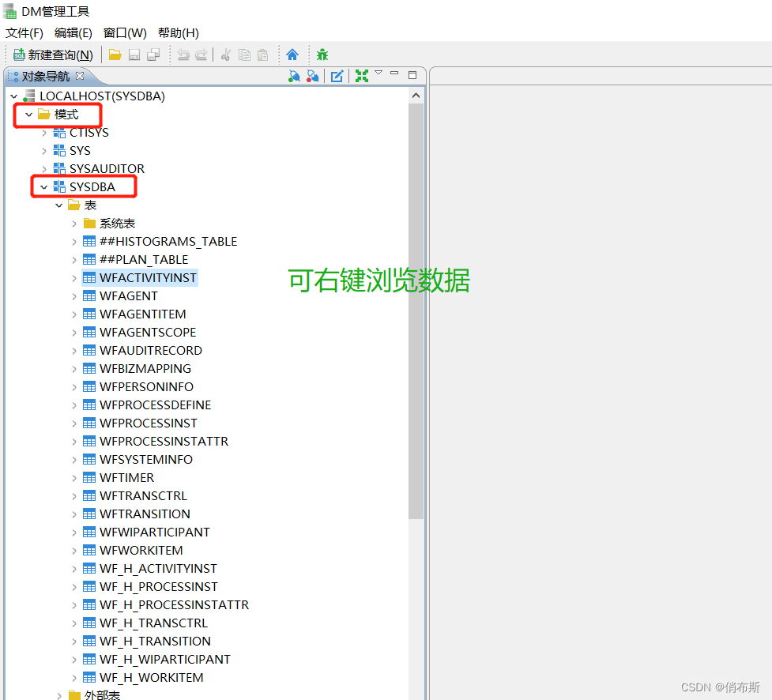The image size is (772, 700).
Task: Select the WFTRANSCTRL table
Action: [143, 496]
